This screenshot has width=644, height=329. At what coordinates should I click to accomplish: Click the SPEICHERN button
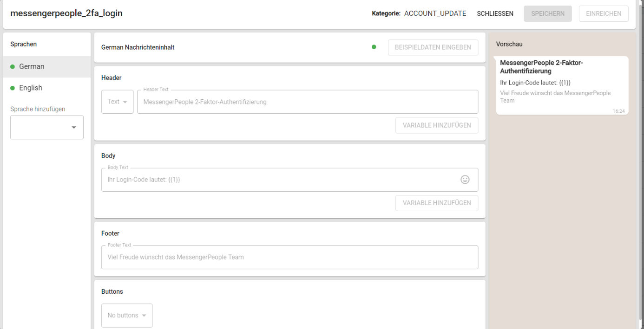point(548,14)
